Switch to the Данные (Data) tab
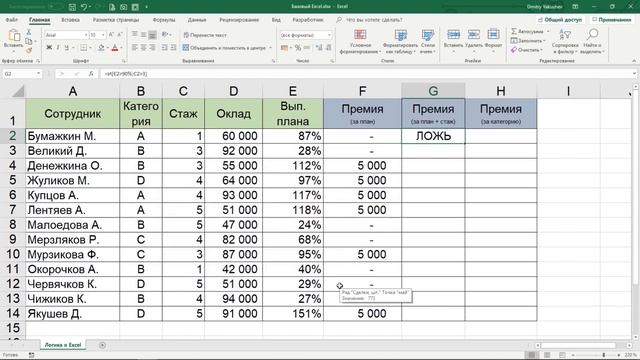The image size is (640, 360). click(x=197, y=20)
